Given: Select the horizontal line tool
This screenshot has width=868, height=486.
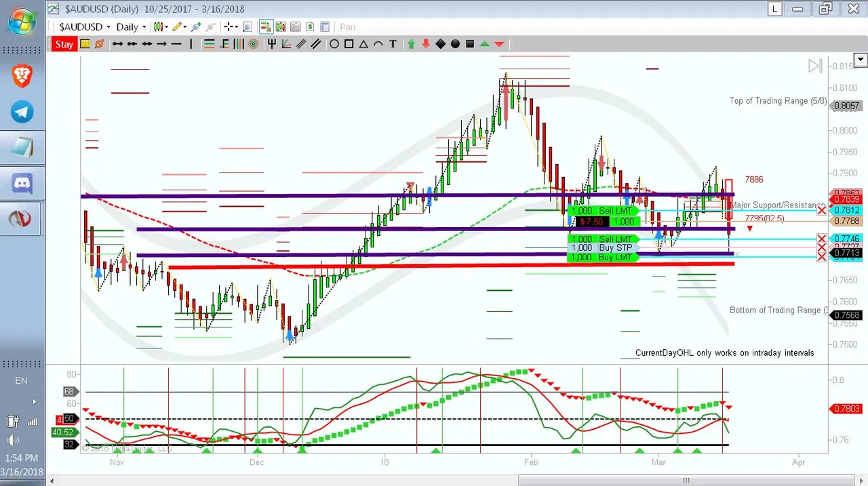Looking at the screenshot, I should (176, 44).
